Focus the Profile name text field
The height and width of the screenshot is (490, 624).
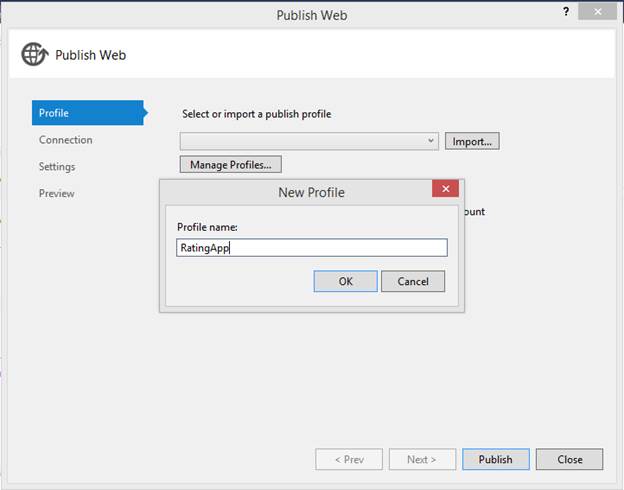[311, 248]
